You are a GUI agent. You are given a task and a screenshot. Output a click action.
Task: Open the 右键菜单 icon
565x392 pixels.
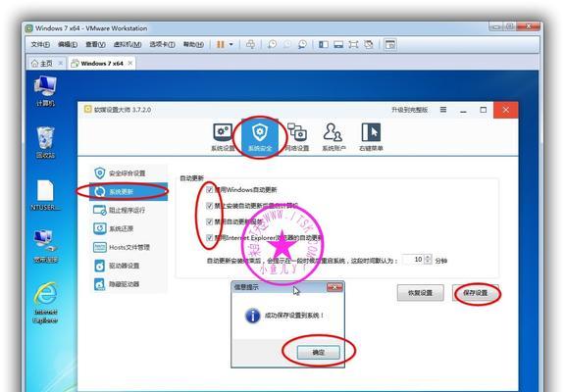(371, 137)
